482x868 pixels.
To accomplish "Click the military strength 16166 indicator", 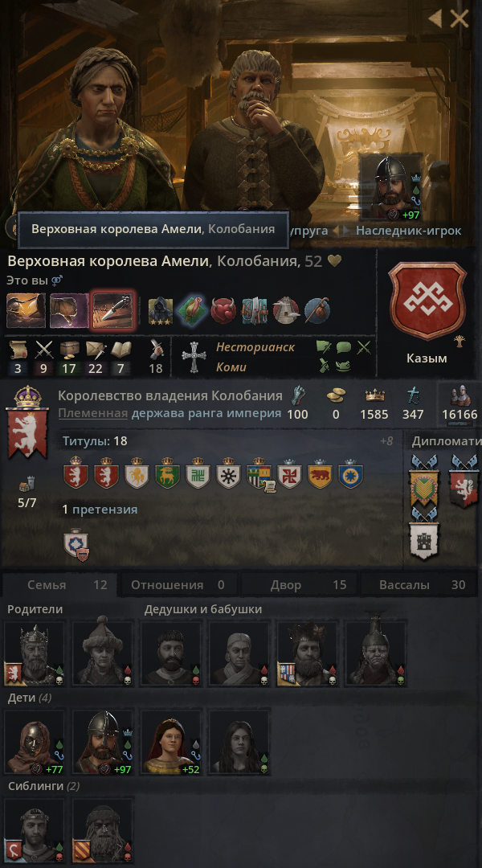I will (460, 403).
